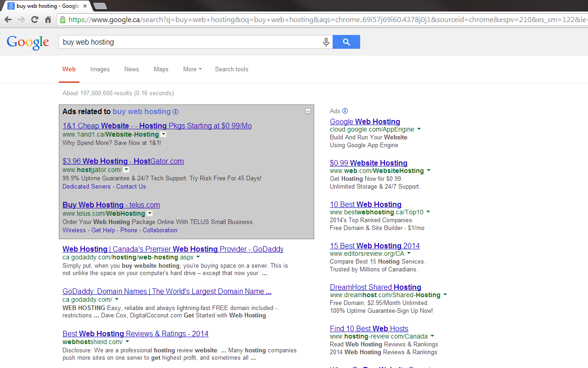Switch to News results
The image size is (588, 368).
click(131, 69)
